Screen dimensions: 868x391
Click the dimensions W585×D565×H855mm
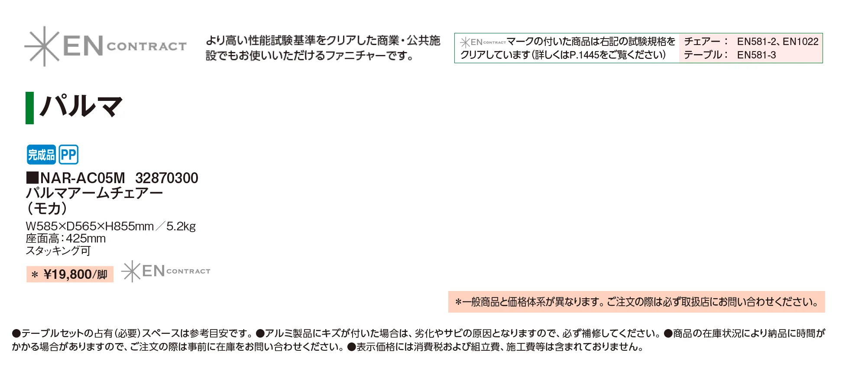(90, 226)
